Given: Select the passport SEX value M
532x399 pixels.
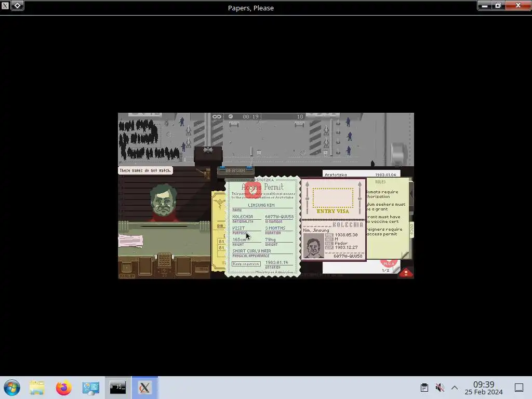Looking at the screenshot, I should tap(336, 239).
